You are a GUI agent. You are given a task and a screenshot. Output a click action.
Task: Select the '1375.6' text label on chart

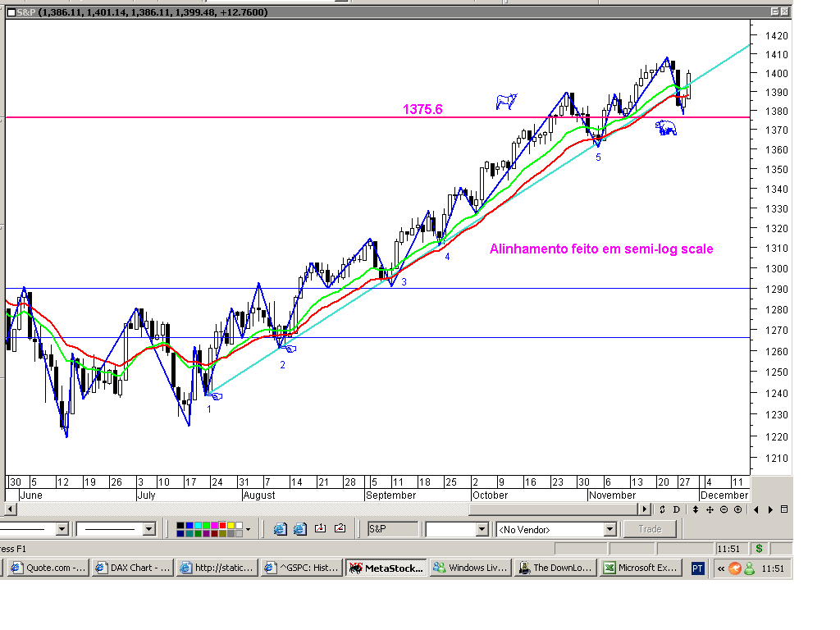(422, 109)
